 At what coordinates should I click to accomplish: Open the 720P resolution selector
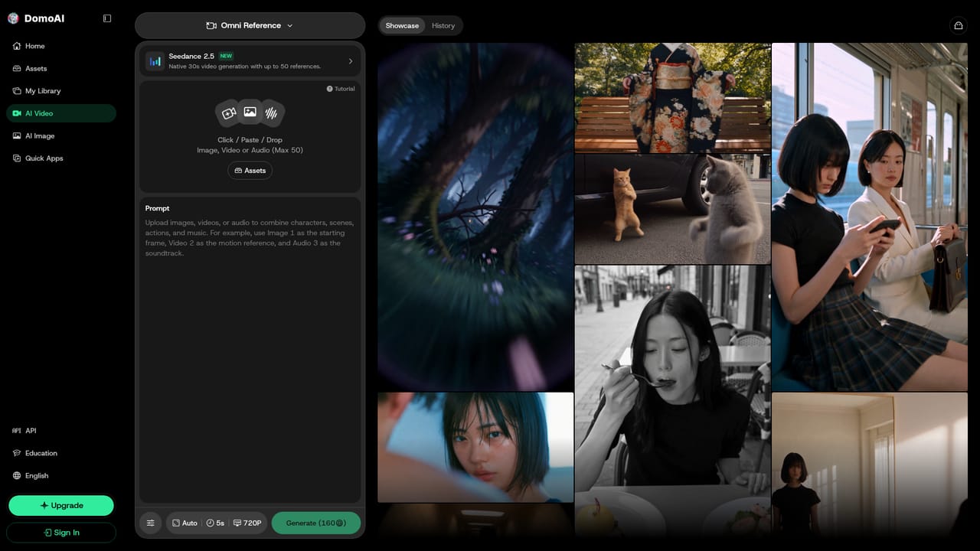click(x=247, y=523)
